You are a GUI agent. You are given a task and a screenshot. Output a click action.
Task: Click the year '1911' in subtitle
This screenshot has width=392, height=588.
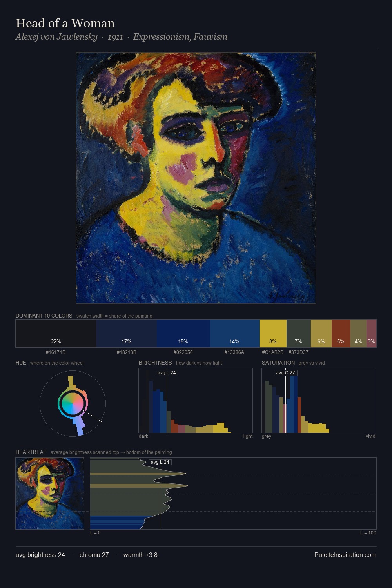point(115,37)
